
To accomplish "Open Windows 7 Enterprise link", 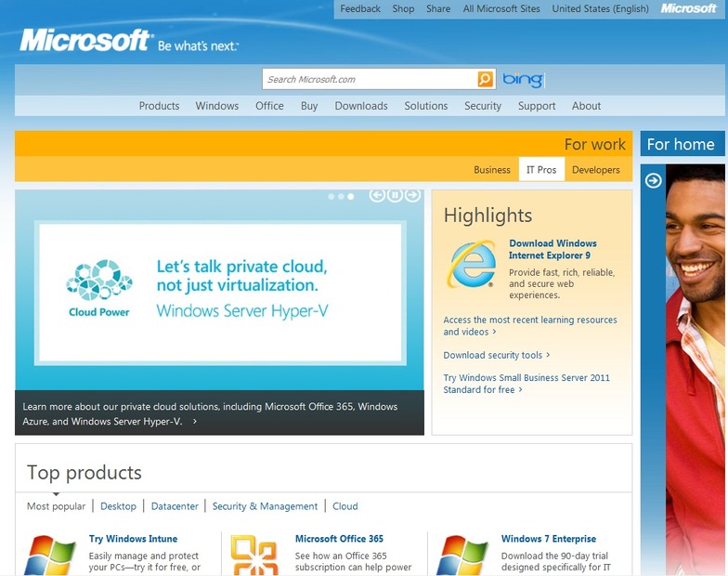I will click(549, 539).
